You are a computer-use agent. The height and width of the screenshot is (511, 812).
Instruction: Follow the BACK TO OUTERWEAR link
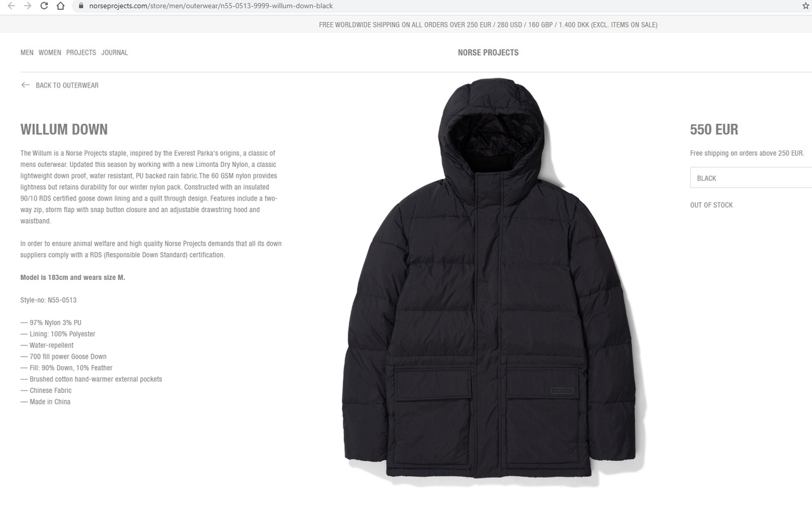point(67,85)
